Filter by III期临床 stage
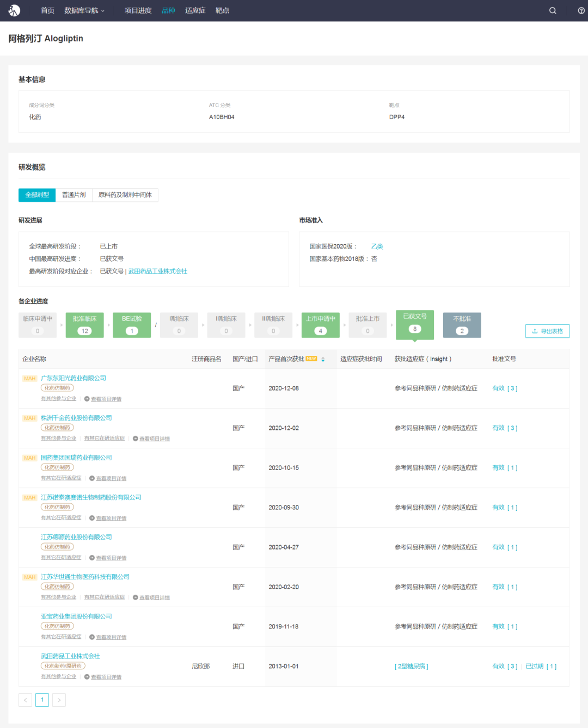The height and width of the screenshot is (728, 588). tap(273, 325)
